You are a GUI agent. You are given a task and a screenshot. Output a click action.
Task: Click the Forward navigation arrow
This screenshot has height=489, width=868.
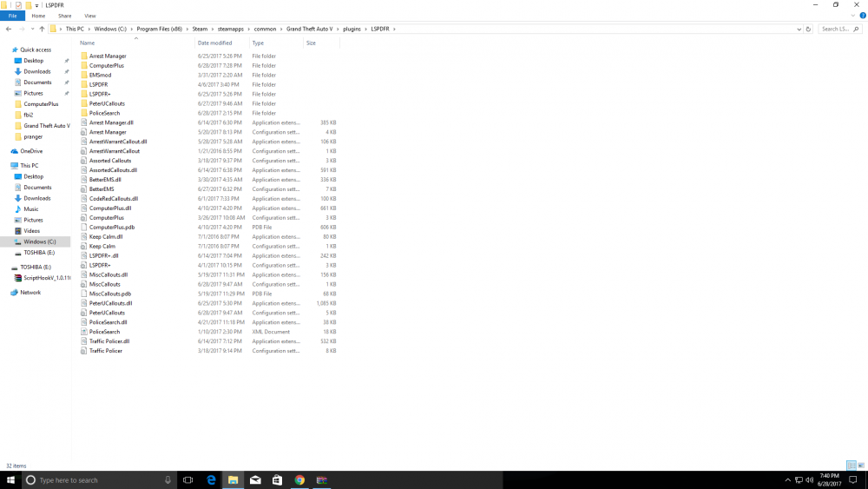pyautogui.click(x=22, y=29)
